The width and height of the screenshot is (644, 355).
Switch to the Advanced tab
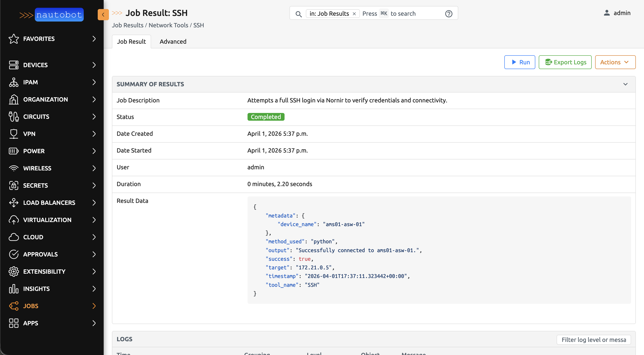173,42
